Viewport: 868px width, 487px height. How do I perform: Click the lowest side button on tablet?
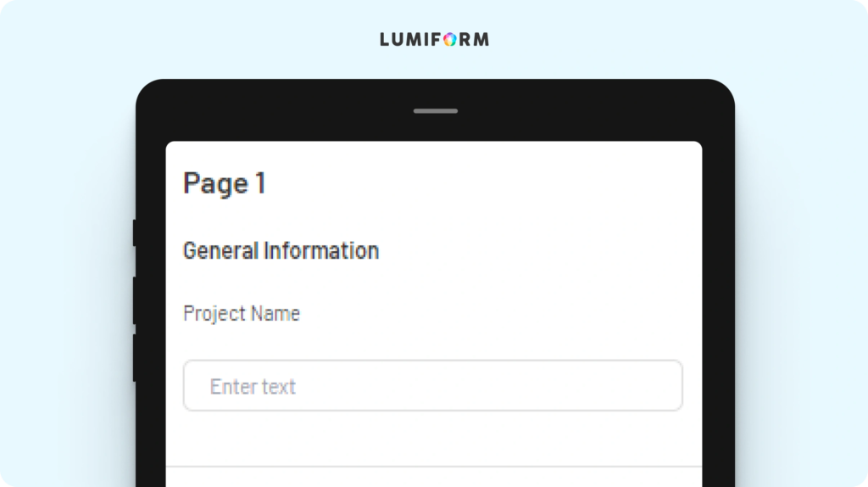(135, 357)
